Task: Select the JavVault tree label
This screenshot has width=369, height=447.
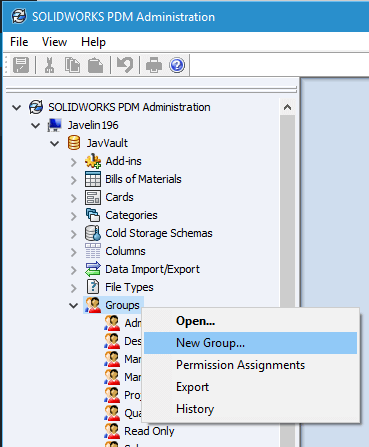Action: coord(107,143)
